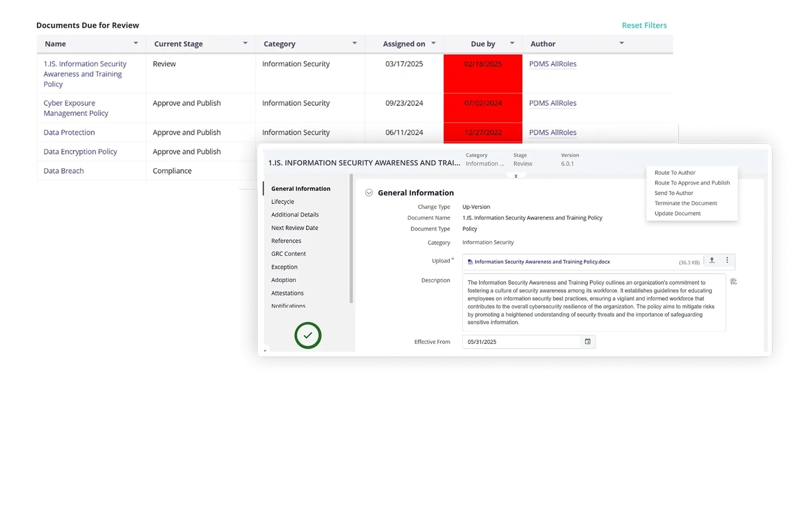The height and width of the screenshot is (532, 800).
Task: Select Route To Approve and Publish
Action: [692, 183]
